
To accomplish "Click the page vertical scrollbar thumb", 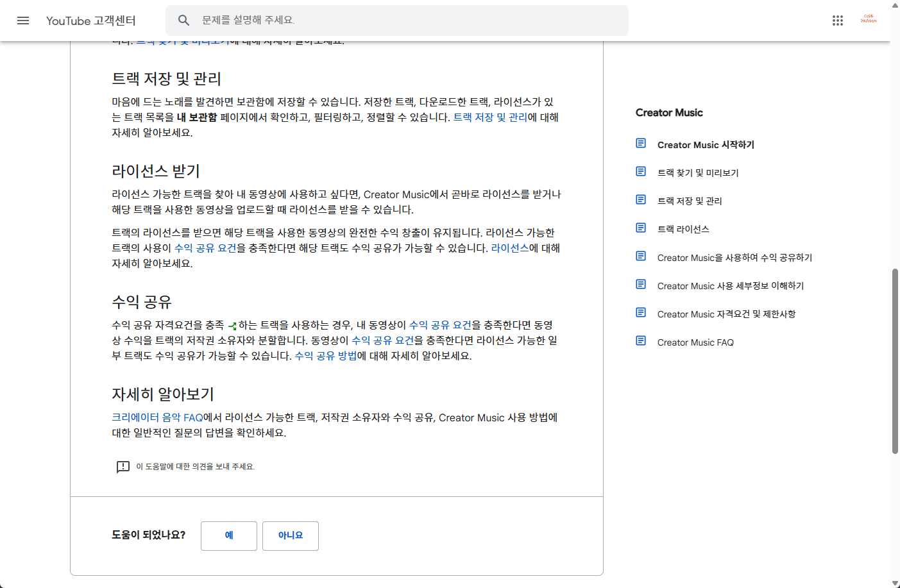I will tap(895, 362).
